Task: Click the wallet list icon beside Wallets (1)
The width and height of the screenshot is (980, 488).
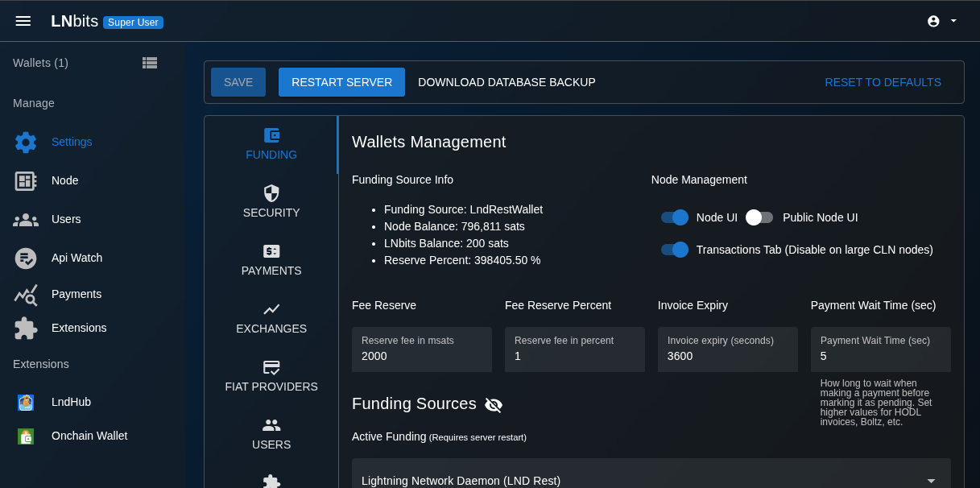Action: [x=150, y=63]
